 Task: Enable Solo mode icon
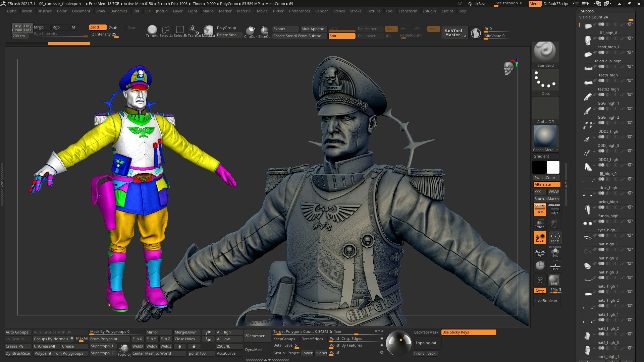pyautogui.click(x=555, y=252)
